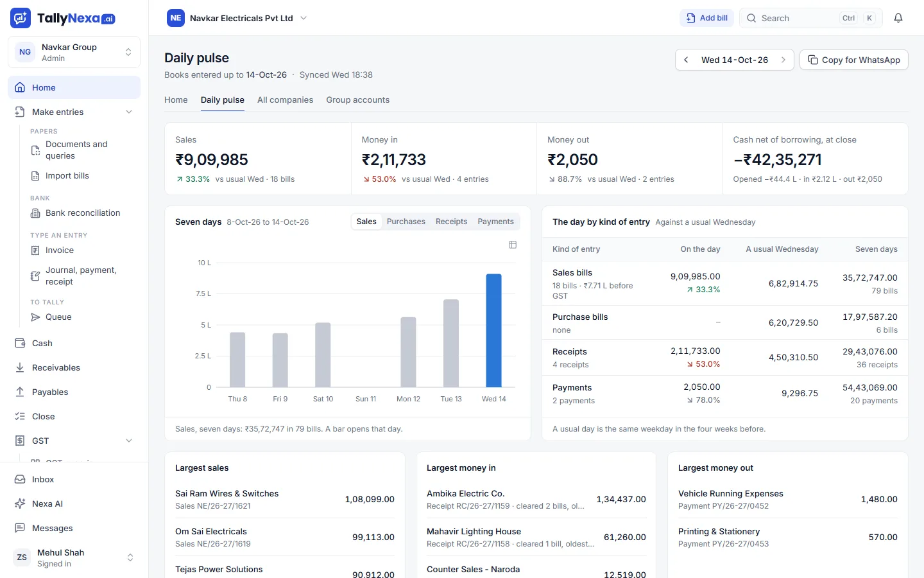Click the Close checklist icon
The width and height of the screenshot is (924, 578).
(x=20, y=416)
